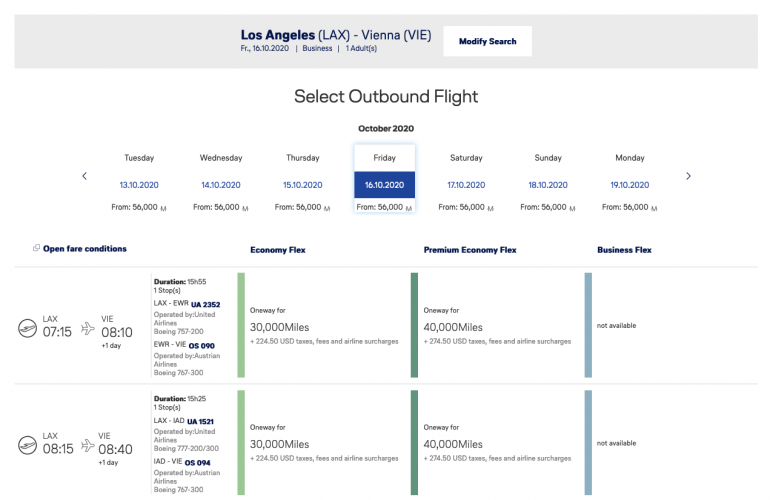This screenshot has width=770, height=500.
Task: Click the blue Business Flex bar in first row
Action: coord(589,326)
